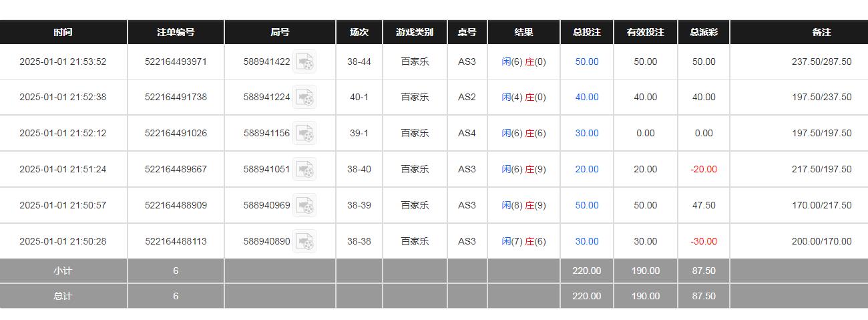The image size is (868, 320).
Task: Click the 小计 subtotal row label
Action: 63,271
